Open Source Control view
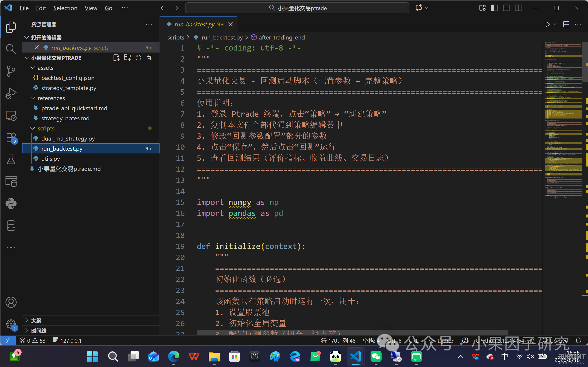 [x=11, y=71]
